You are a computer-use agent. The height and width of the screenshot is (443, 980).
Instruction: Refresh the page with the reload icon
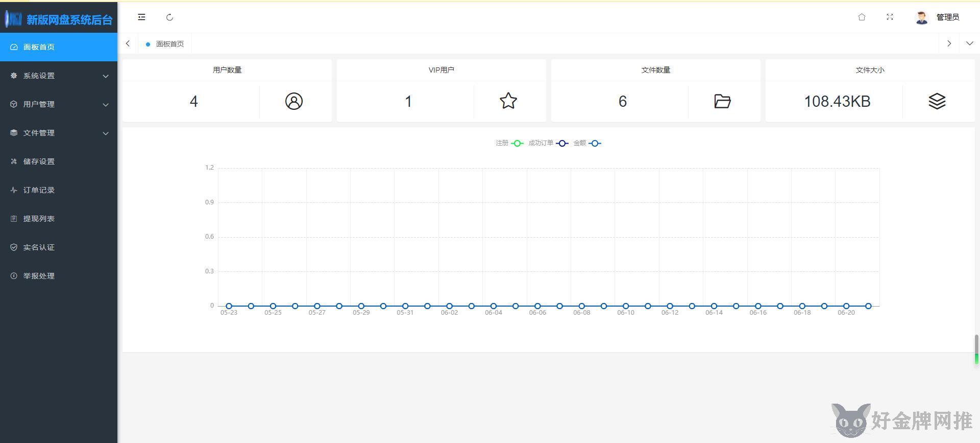point(170,17)
